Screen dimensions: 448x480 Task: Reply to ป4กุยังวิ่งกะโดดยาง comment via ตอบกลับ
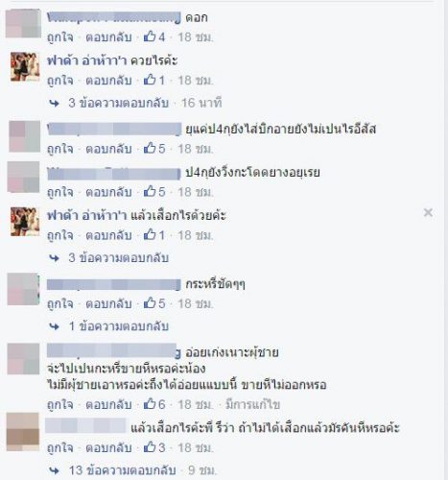click(108, 192)
